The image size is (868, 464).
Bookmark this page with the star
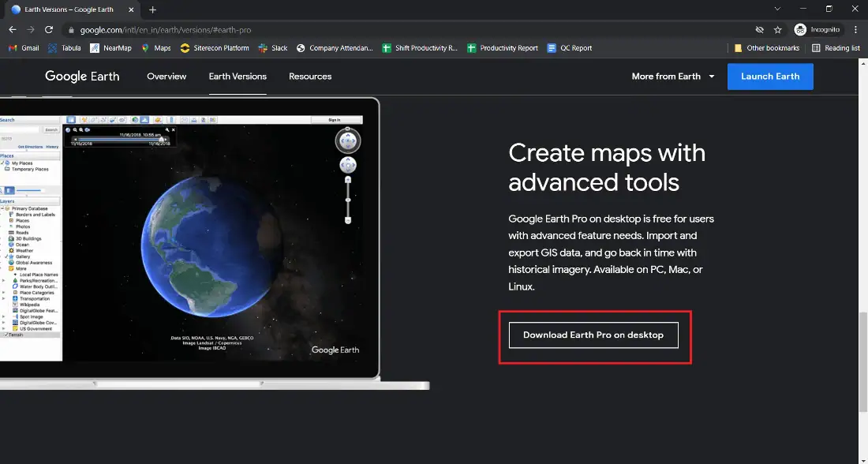click(778, 30)
